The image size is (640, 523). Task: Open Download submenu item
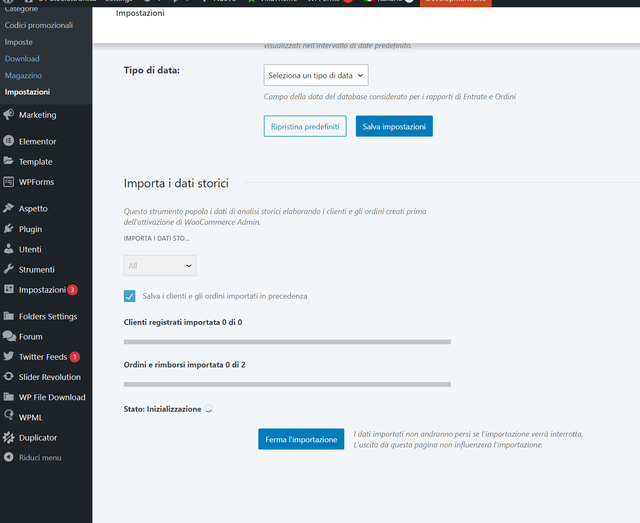coord(22,59)
